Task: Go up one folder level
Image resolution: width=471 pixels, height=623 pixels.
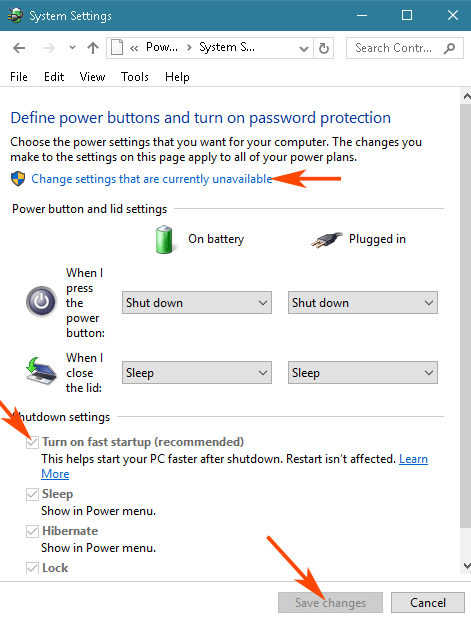Action: click(x=93, y=48)
